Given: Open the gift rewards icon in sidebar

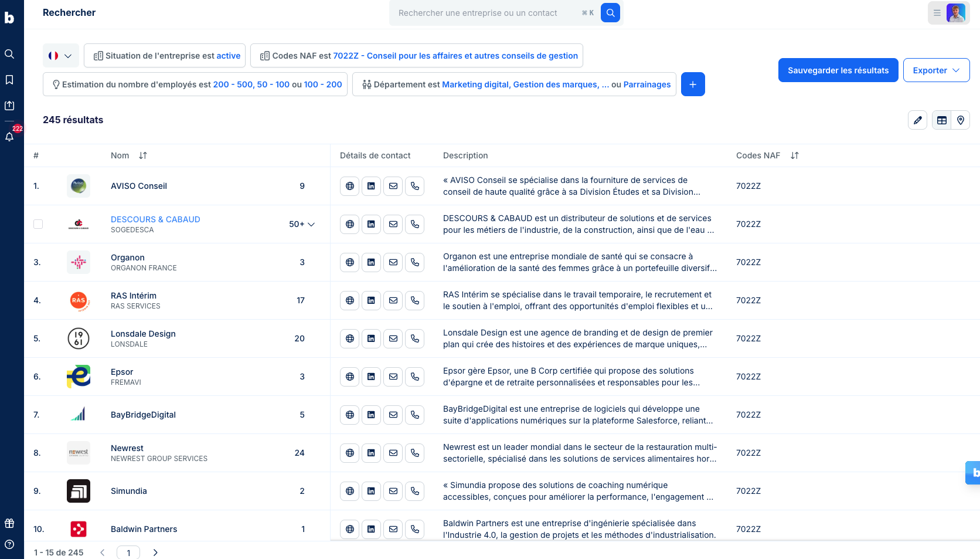Looking at the screenshot, I should 9,523.
